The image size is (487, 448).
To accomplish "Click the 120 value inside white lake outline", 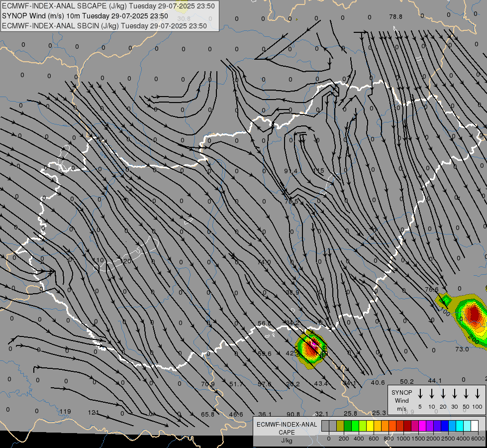I will pos(126,261).
